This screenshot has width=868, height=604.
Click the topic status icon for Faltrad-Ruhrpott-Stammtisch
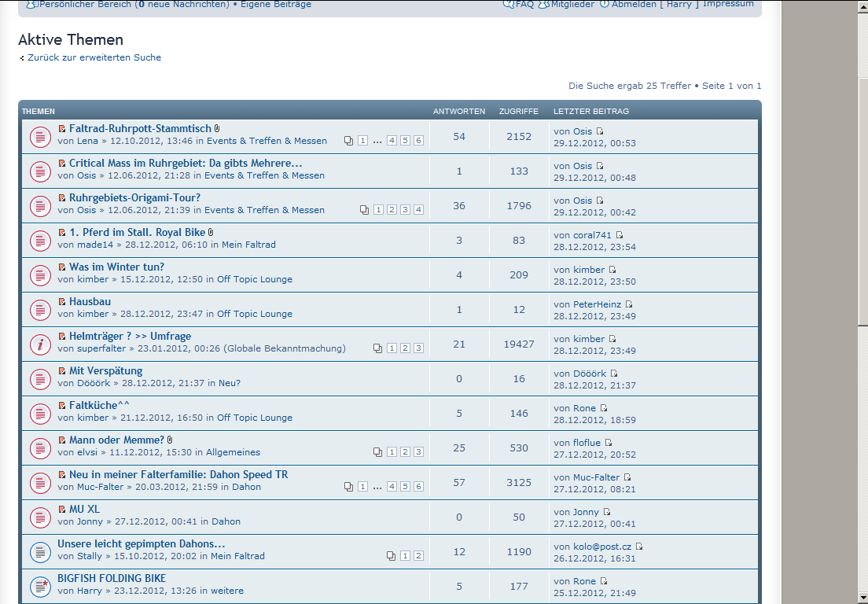click(40, 136)
